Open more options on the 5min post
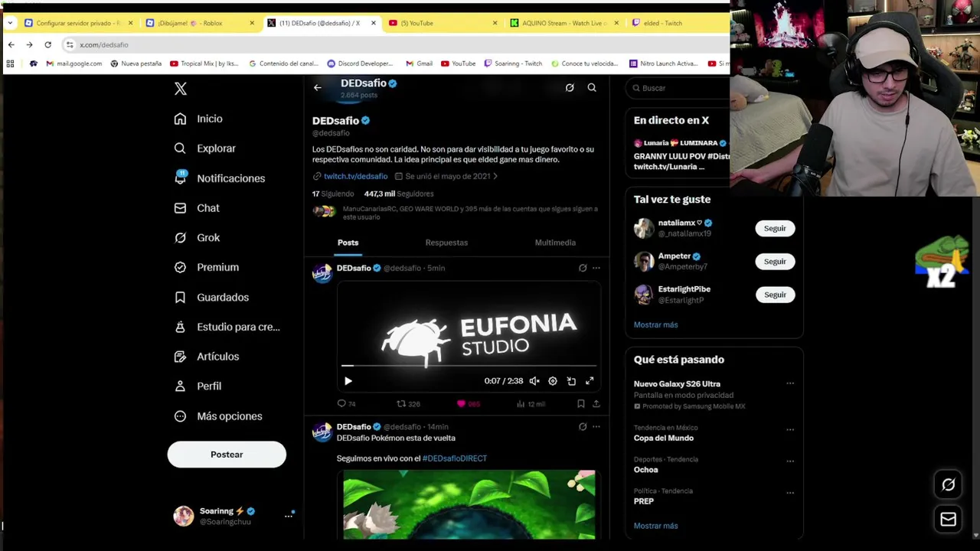 (596, 268)
